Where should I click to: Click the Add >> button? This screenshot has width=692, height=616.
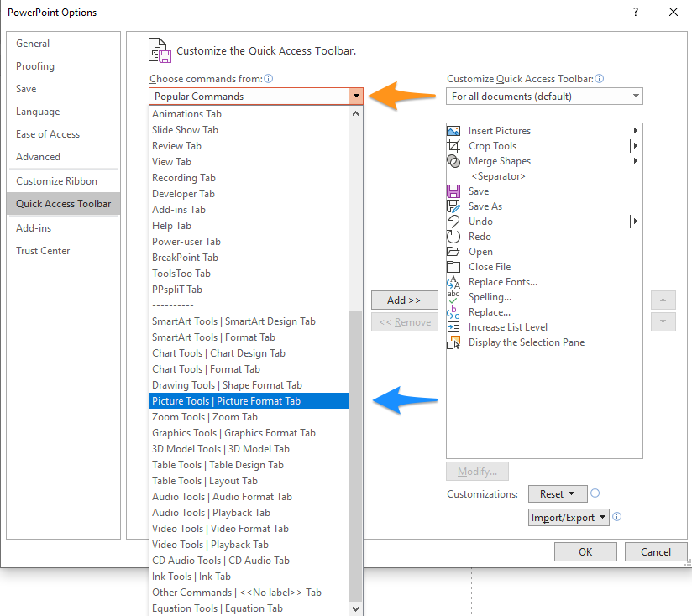tap(404, 300)
